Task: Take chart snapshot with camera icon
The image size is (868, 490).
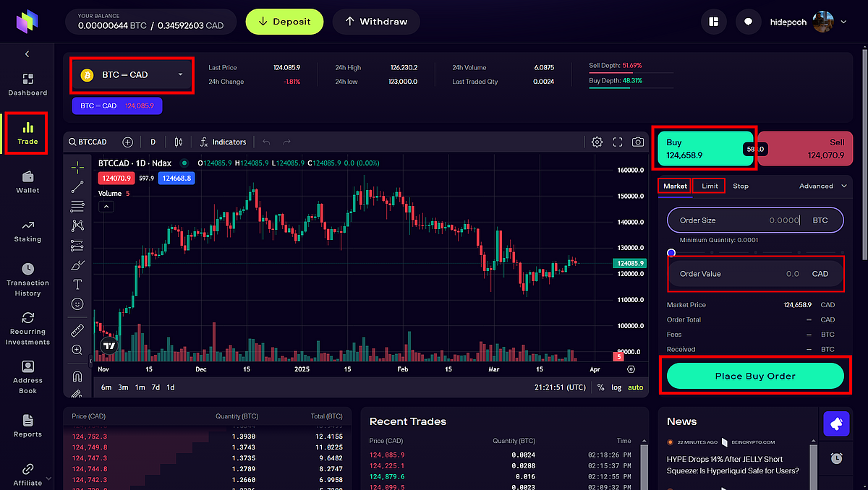Action: click(x=638, y=142)
